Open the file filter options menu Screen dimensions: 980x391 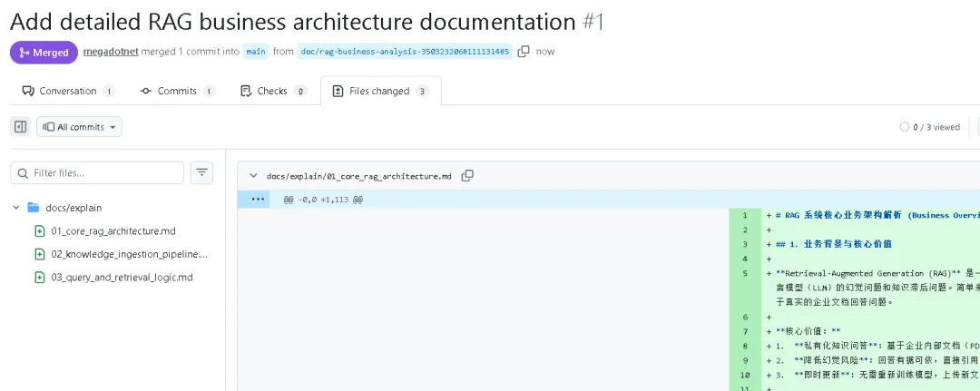(x=201, y=172)
